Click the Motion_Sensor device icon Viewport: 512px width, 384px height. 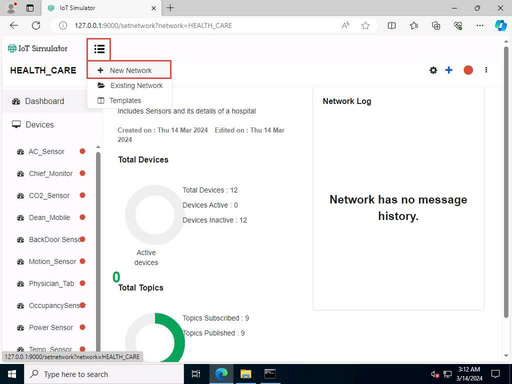(x=20, y=262)
